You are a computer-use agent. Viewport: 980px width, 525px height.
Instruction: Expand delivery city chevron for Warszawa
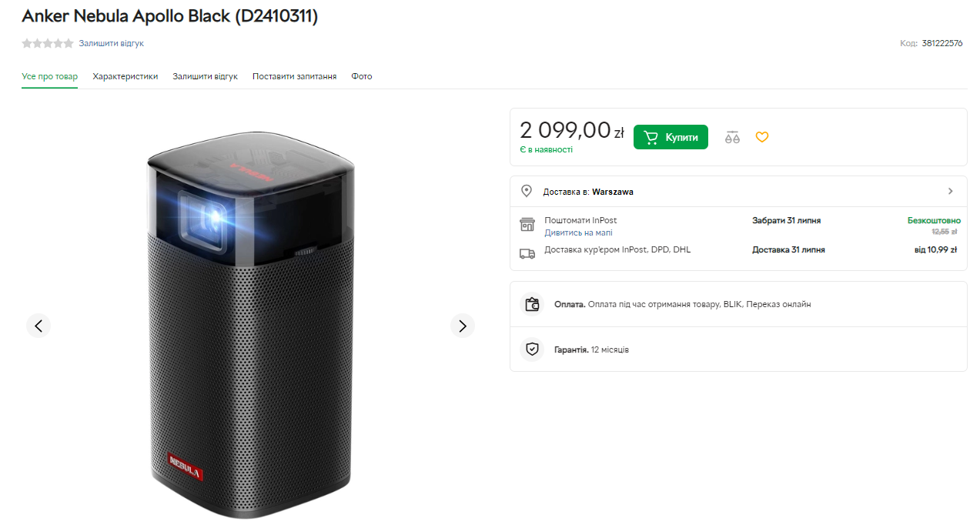tap(950, 191)
